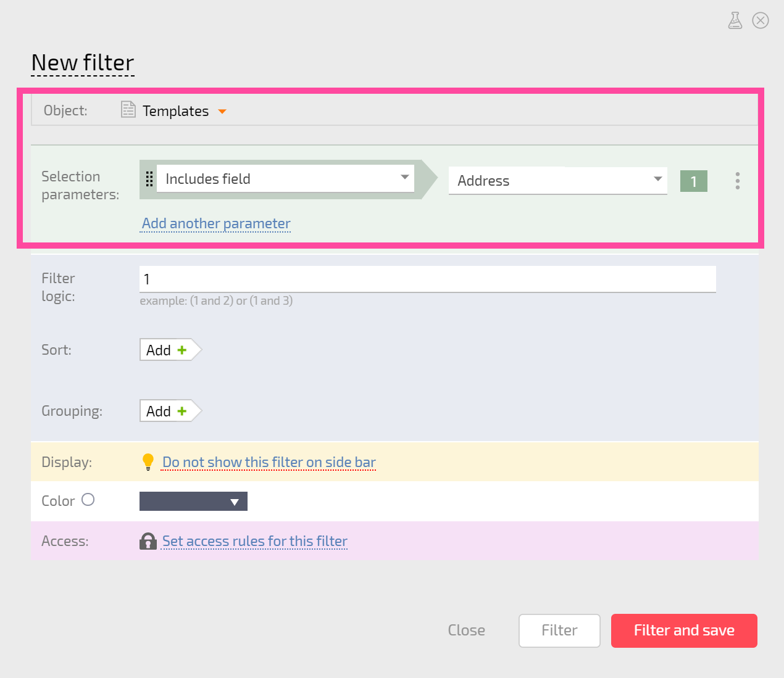Click the drag handle on Includes field

pyautogui.click(x=149, y=179)
